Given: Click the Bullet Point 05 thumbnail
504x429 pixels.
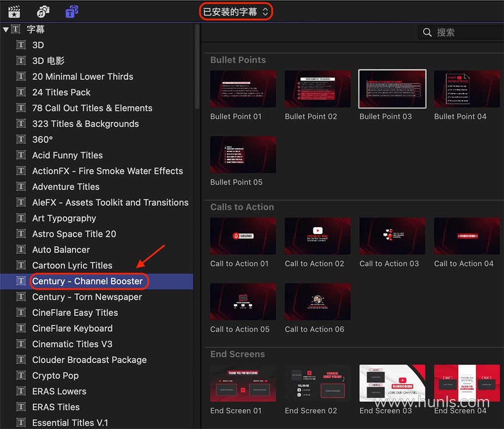Looking at the screenshot, I should (x=243, y=155).
